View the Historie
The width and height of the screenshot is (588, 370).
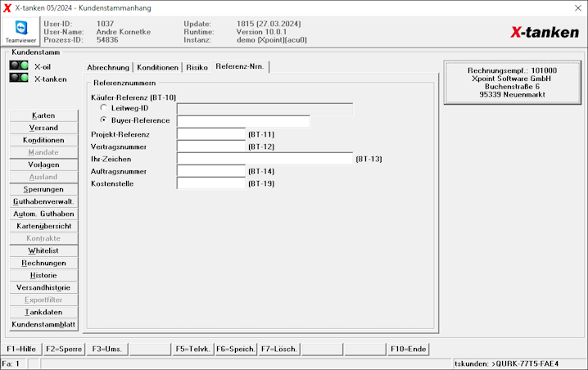coord(43,275)
